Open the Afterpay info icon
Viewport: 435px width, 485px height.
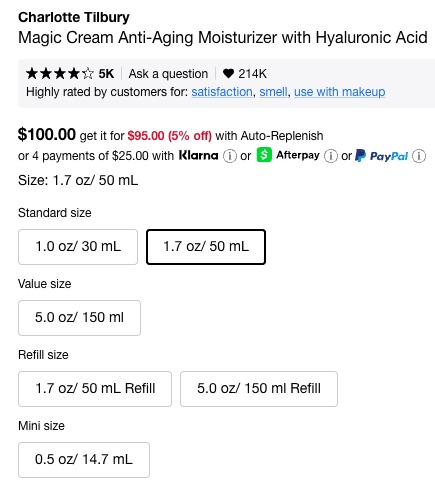pos(331,156)
